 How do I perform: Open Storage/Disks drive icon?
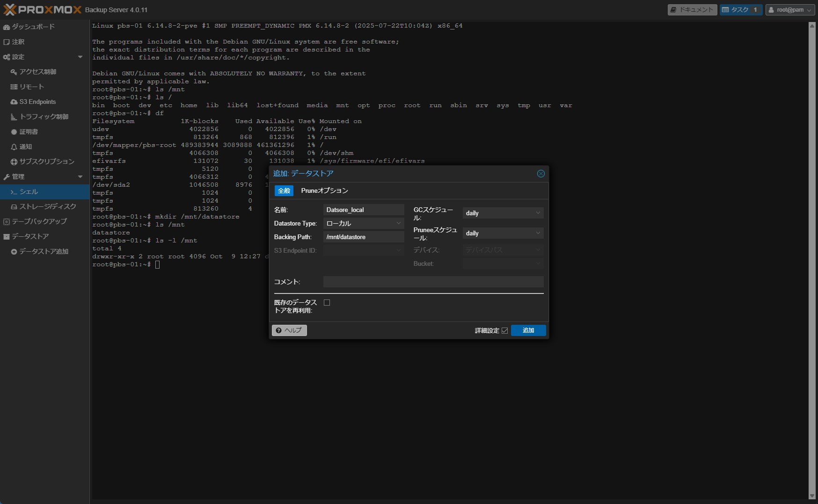[14, 207]
